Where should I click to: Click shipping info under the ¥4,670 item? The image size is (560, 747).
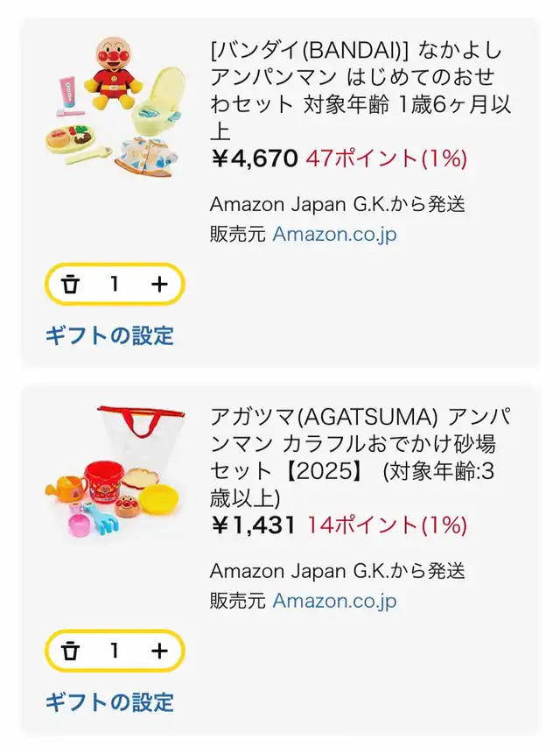[x=337, y=204]
